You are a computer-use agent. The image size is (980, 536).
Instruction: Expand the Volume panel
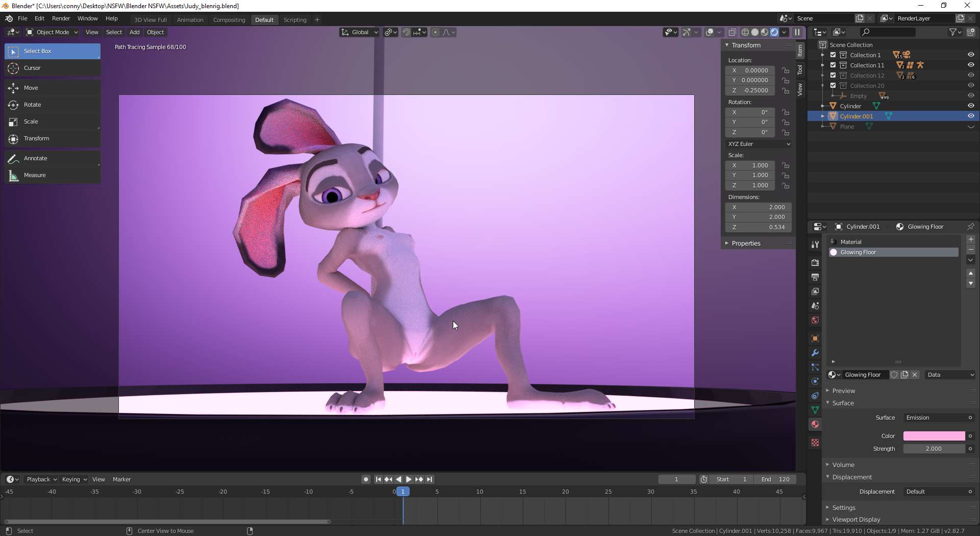pos(843,465)
